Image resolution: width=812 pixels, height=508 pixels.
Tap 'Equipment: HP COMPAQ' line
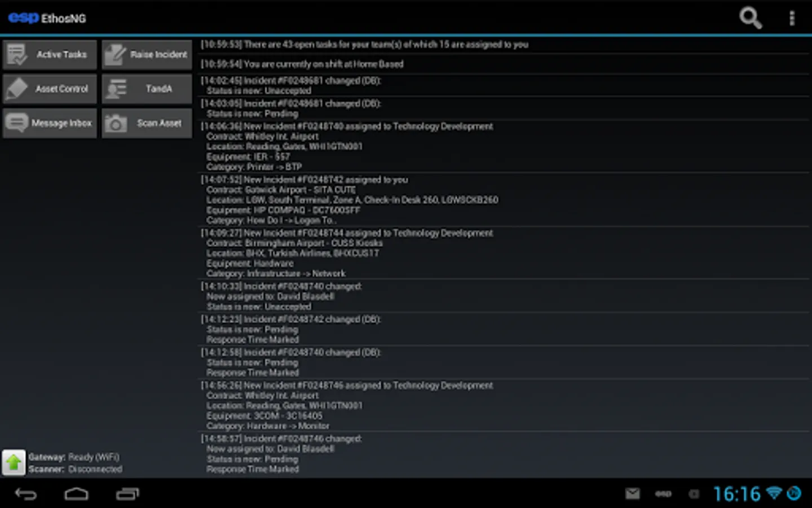click(x=283, y=210)
